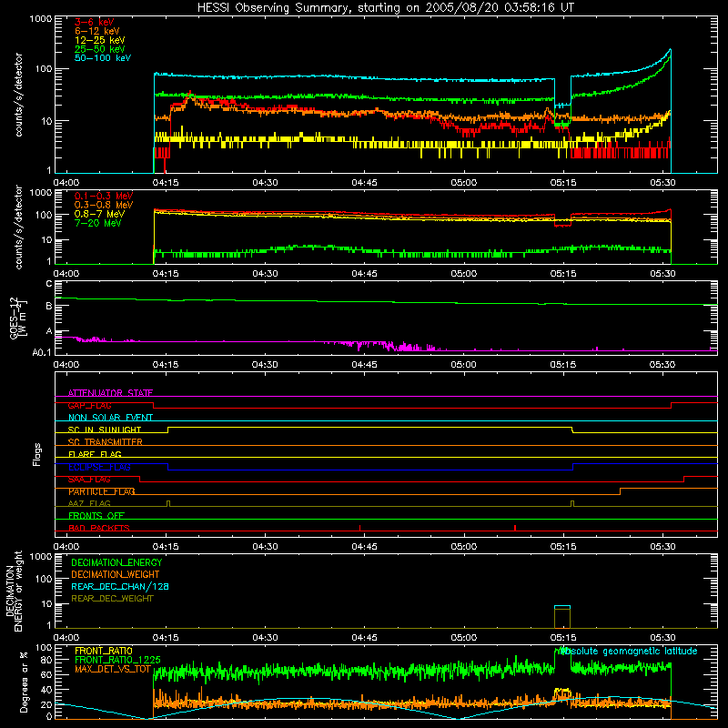
Task: Select the DECIMATION_ENERGY legend label
Action: (x=116, y=562)
